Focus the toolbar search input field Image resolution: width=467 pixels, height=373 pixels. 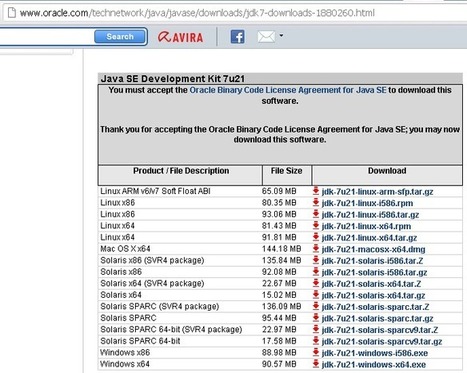tap(47, 37)
